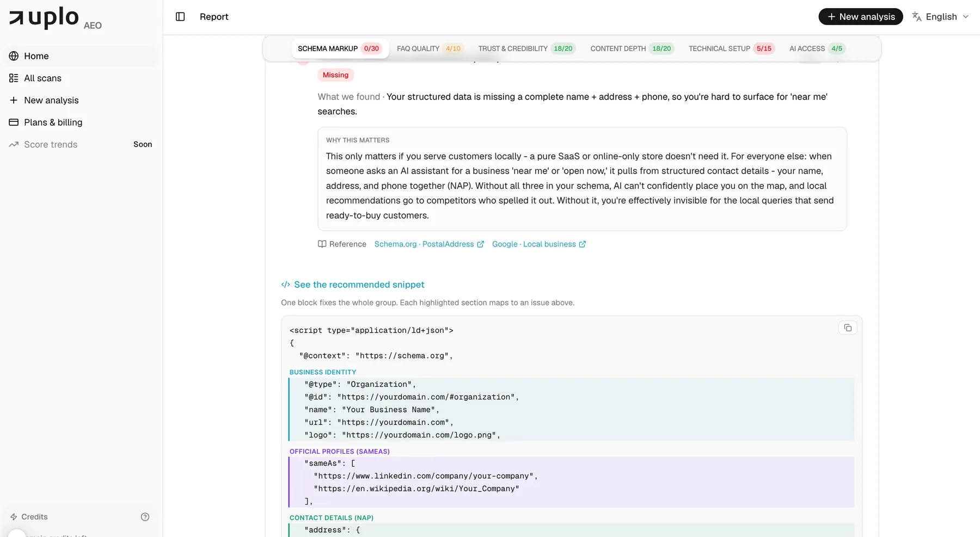
Task: Switch to the Schema Markup tab
Action: [340, 48]
